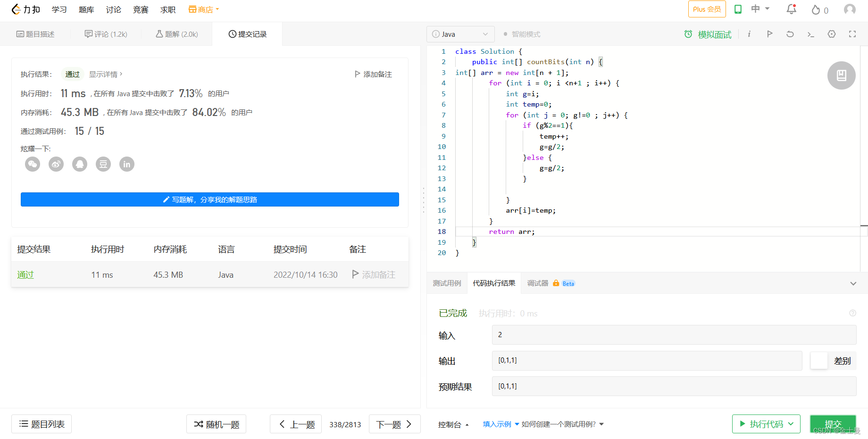Click line 18 'return arr;' in editor
This screenshot has height=439, width=868.
(512, 232)
